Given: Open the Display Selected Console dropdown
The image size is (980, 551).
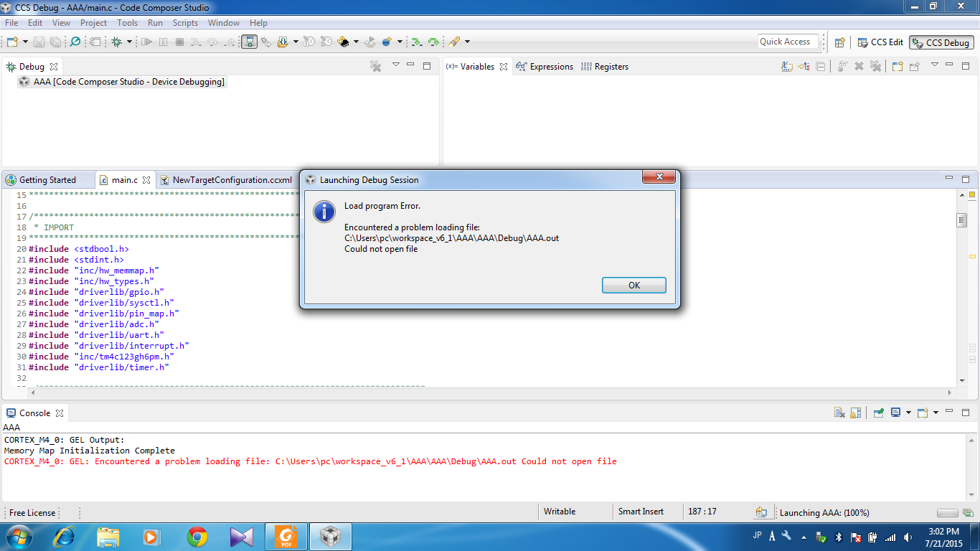Looking at the screenshot, I should coord(908,413).
